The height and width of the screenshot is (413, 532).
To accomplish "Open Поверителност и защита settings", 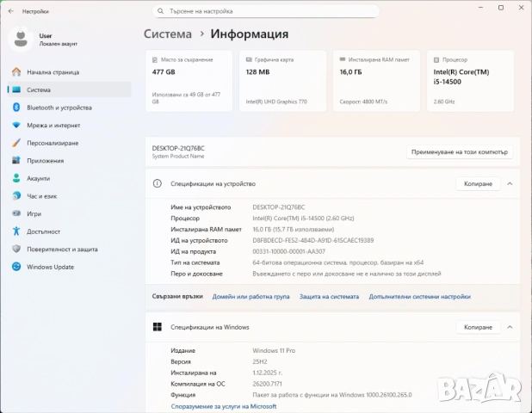I will 69,249.
